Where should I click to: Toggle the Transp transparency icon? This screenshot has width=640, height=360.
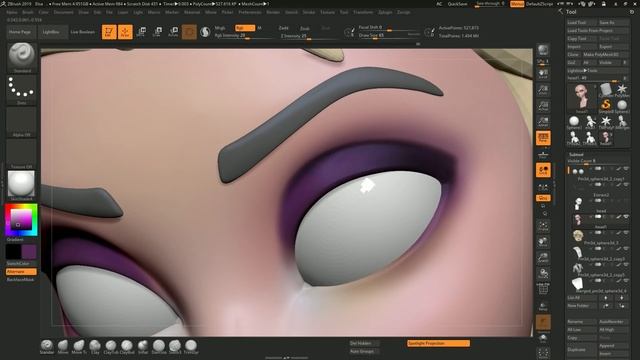point(543,306)
